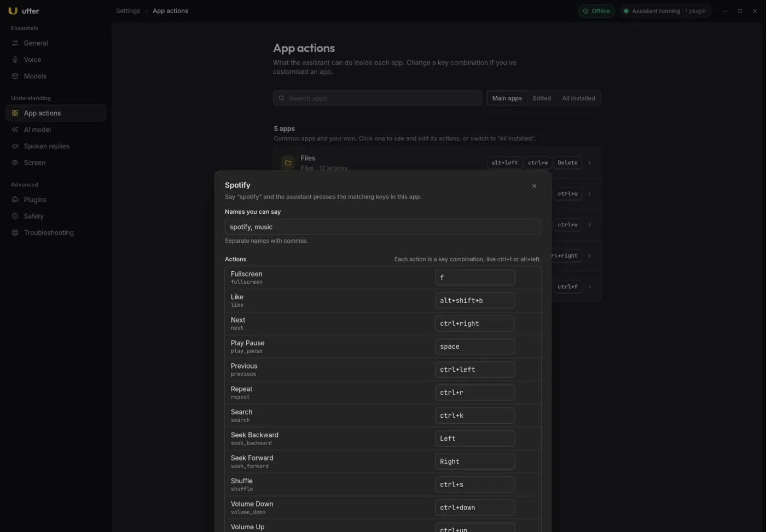This screenshot has width=766, height=532.
Task: Edit Like key combination alt+shift+b
Action: pos(474,301)
